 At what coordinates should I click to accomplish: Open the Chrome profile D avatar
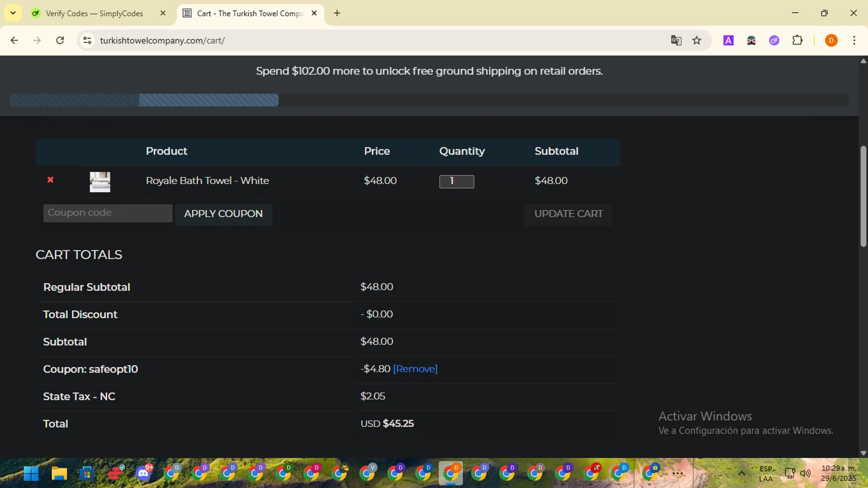[831, 41]
